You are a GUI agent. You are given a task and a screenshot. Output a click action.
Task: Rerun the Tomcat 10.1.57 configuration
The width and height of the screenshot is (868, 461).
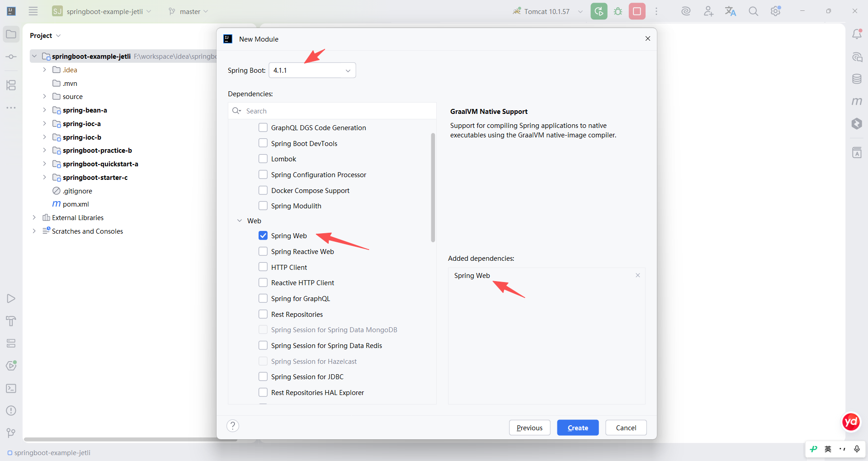[x=599, y=11]
